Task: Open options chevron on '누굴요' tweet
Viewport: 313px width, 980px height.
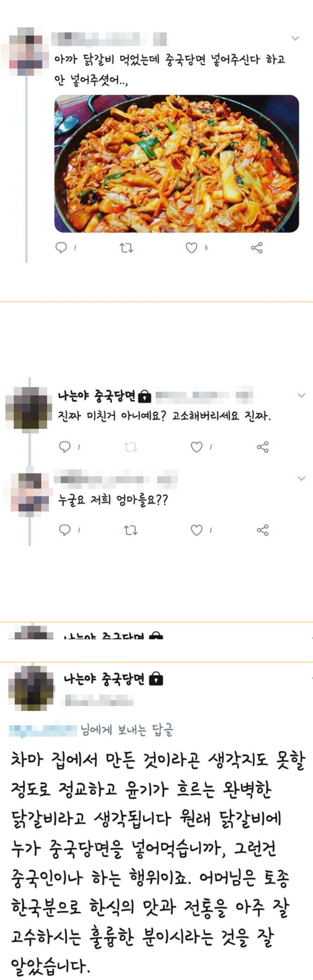Action: point(301,479)
